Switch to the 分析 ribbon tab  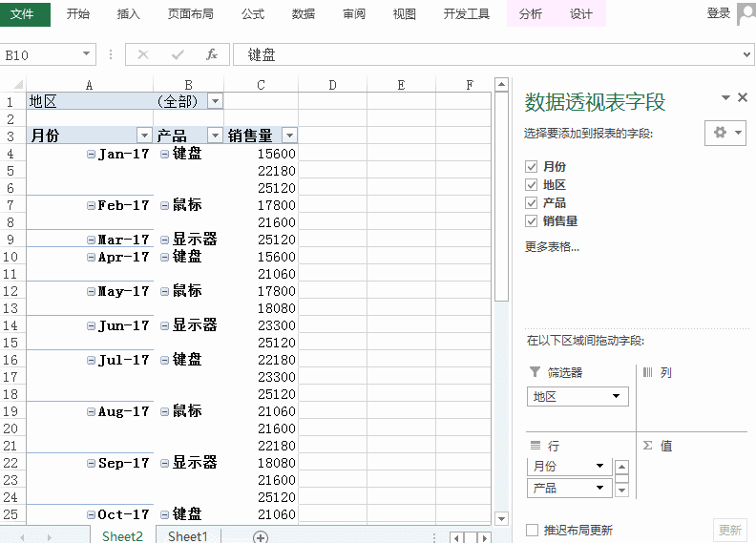tap(531, 14)
